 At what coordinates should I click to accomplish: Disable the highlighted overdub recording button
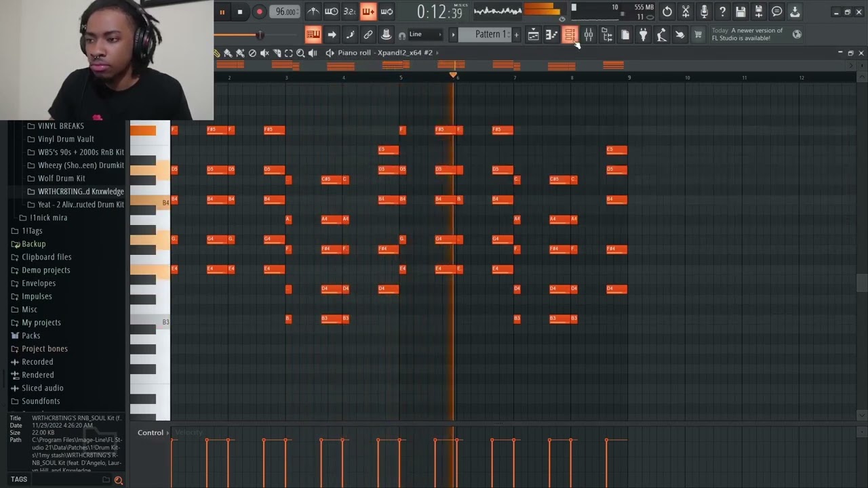pyautogui.click(x=368, y=11)
